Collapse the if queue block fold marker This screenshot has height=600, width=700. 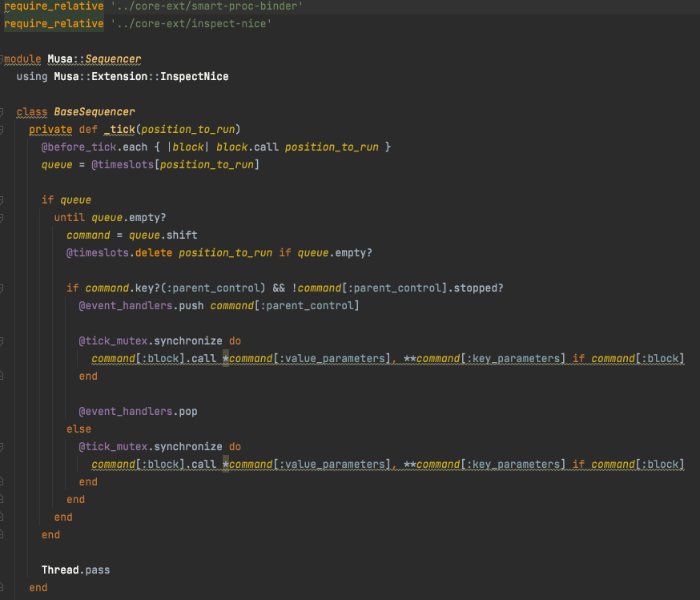[4, 199]
